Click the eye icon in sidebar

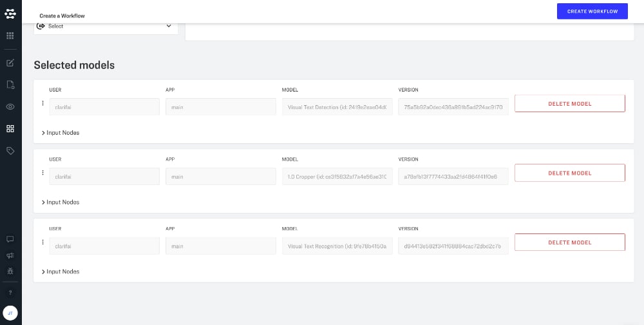tap(10, 106)
